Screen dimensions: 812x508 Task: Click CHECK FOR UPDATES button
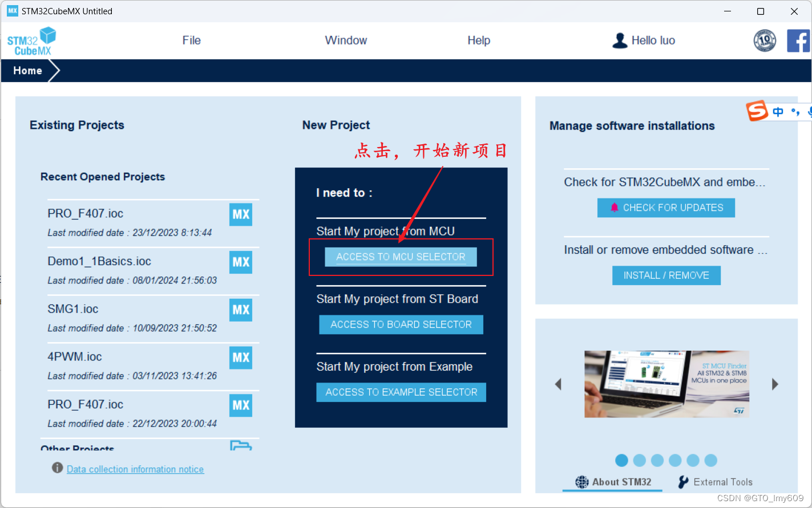point(666,208)
